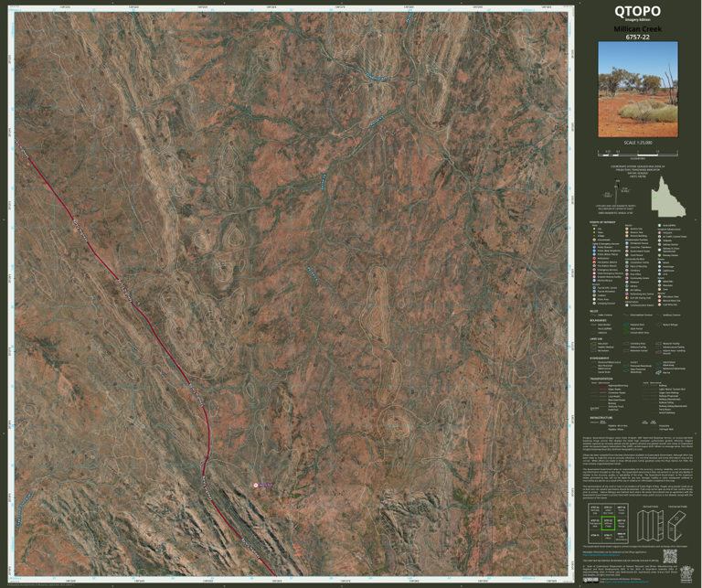Open the QTopo information website link
Image resolution: width=702 pixels, height=588 pixels.
pyautogui.click(x=602, y=555)
